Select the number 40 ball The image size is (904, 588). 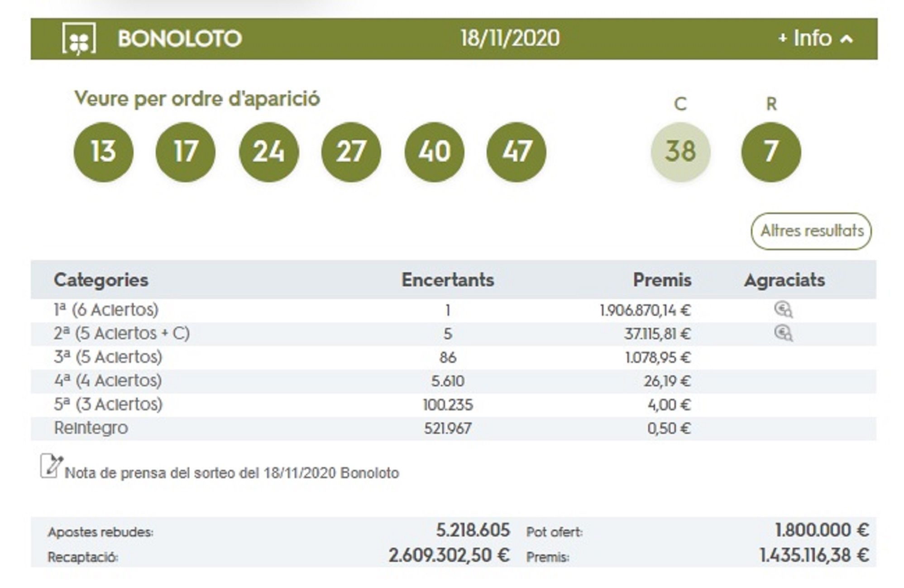(434, 152)
